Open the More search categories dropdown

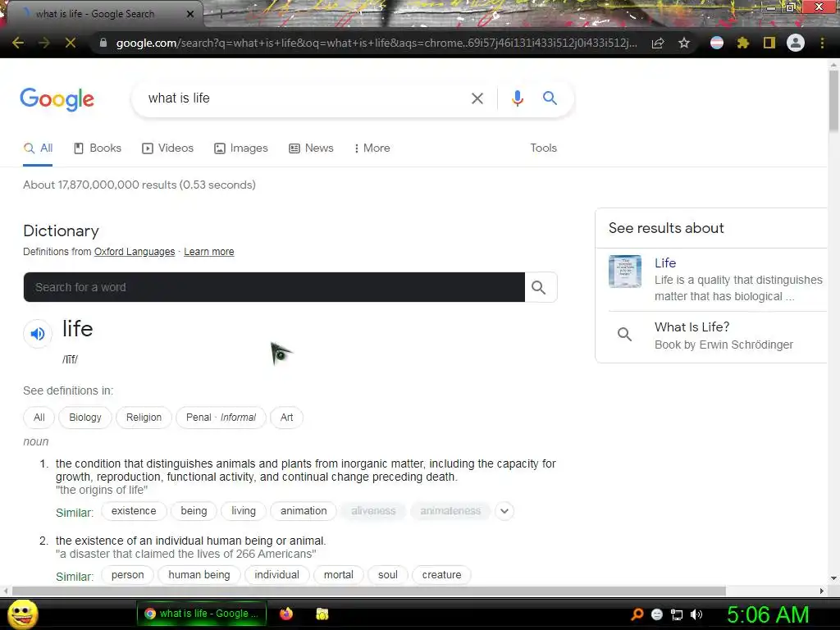[372, 148]
